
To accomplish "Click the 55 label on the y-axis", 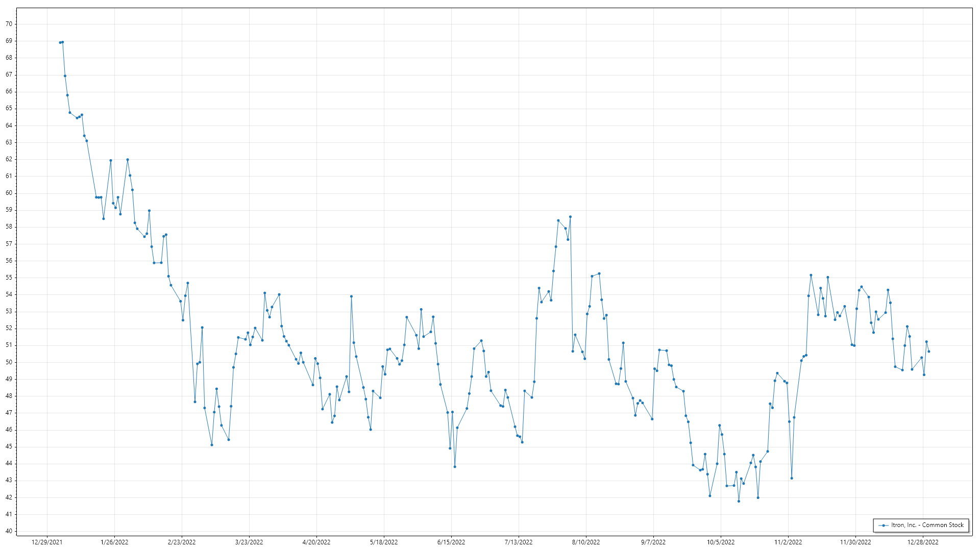I will [9, 278].
